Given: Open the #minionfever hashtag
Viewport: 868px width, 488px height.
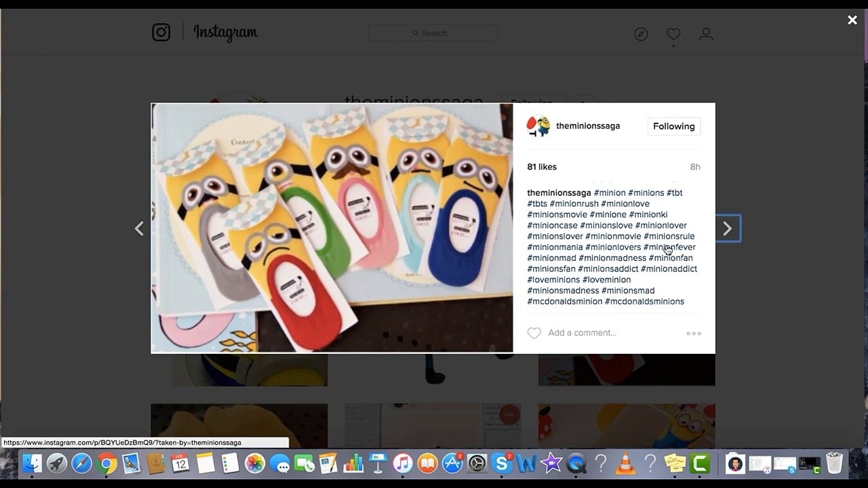Looking at the screenshot, I should 669,247.
